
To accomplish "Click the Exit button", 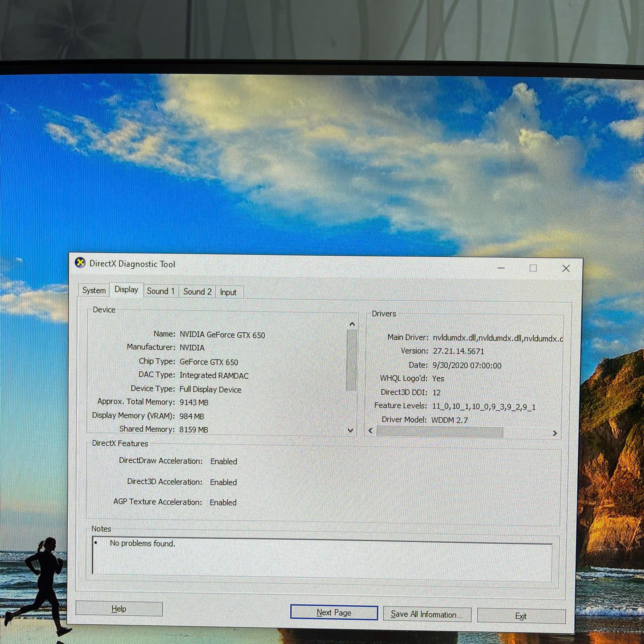I will click(x=521, y=616).
